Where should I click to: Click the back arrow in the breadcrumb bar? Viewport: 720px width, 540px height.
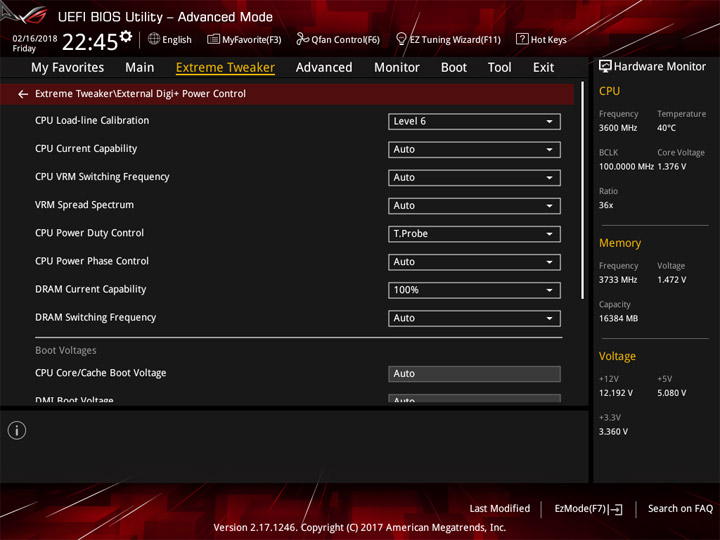[x=23, y=94]
